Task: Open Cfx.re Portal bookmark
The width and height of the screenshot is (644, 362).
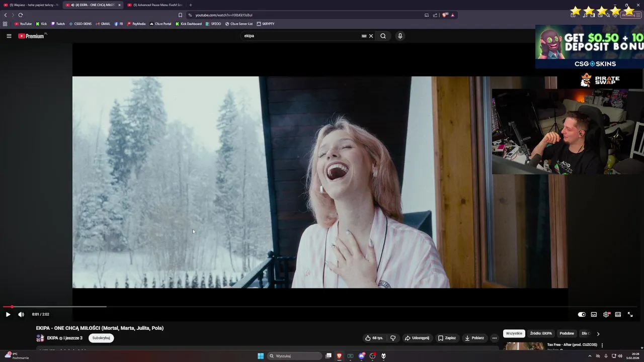Action: [160, 24]
